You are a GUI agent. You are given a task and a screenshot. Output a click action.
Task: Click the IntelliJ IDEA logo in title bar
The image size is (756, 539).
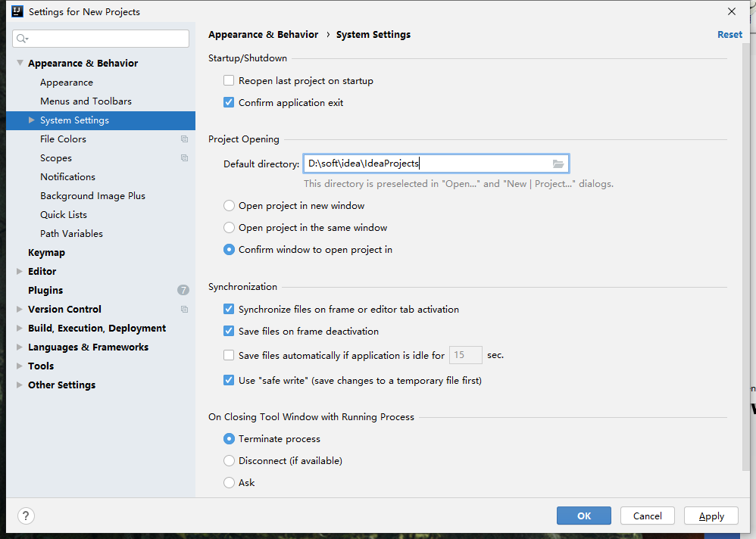17,11
